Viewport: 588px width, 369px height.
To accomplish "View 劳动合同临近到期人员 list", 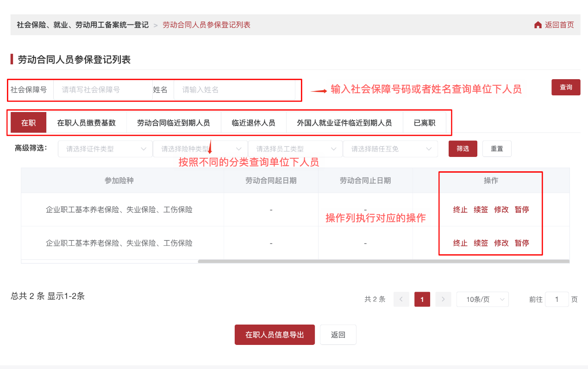I will click(x=174, y=122).
